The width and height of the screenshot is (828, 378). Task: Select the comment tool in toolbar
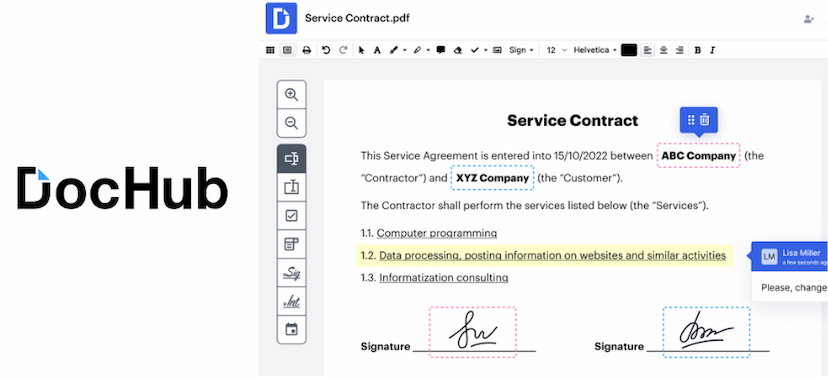[441, 50]
